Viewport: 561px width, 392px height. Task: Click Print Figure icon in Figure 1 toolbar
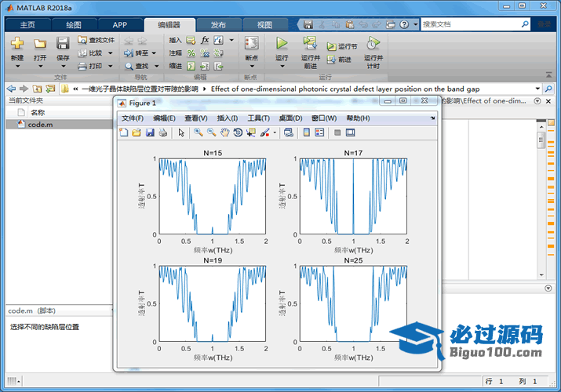click(162, 133)
